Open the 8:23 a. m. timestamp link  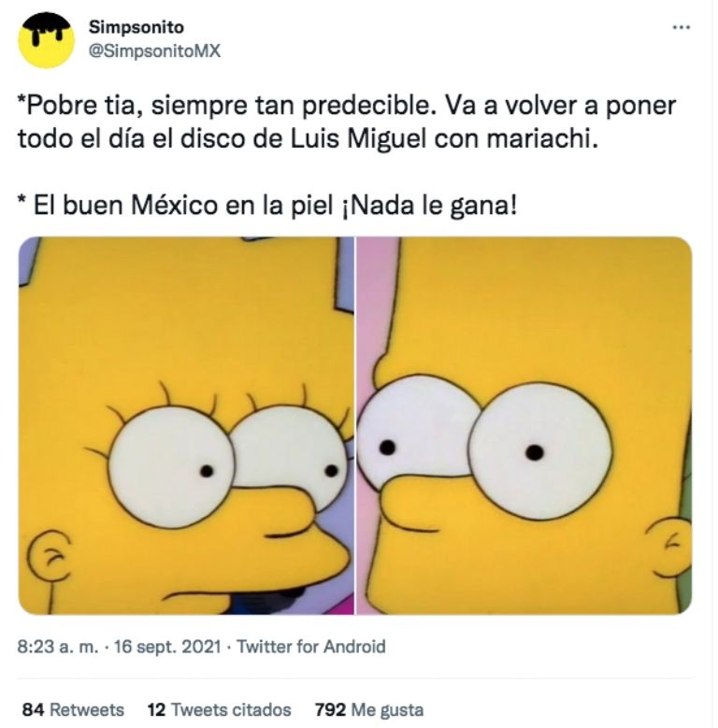(58, 647)
